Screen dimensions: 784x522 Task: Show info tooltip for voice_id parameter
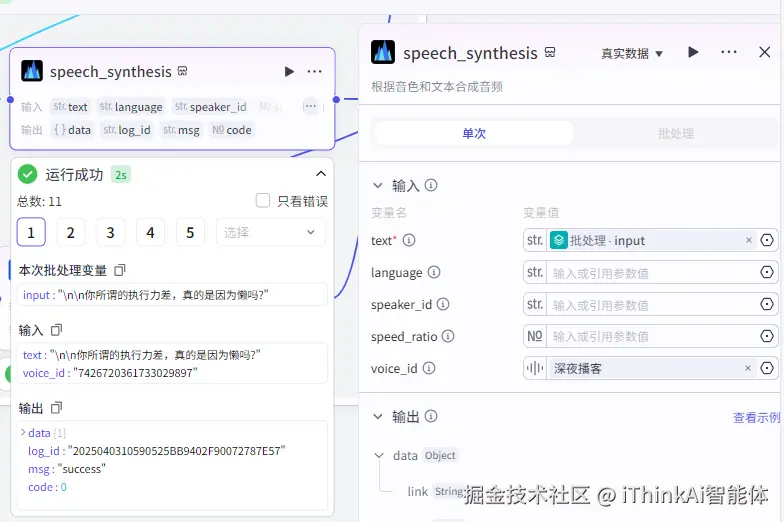[429, 368]
